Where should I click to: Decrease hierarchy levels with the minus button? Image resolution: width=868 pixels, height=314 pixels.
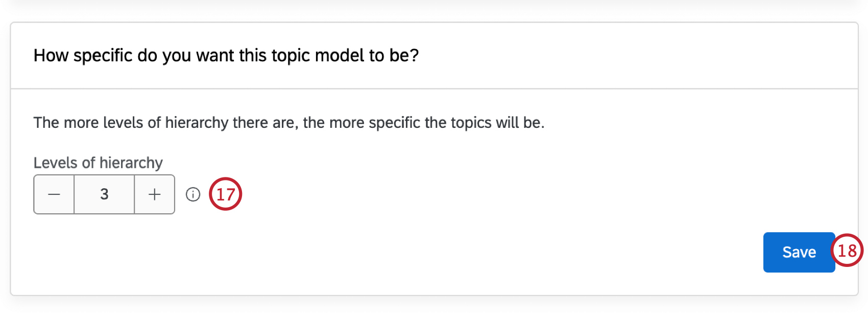(x=54, y=194)
